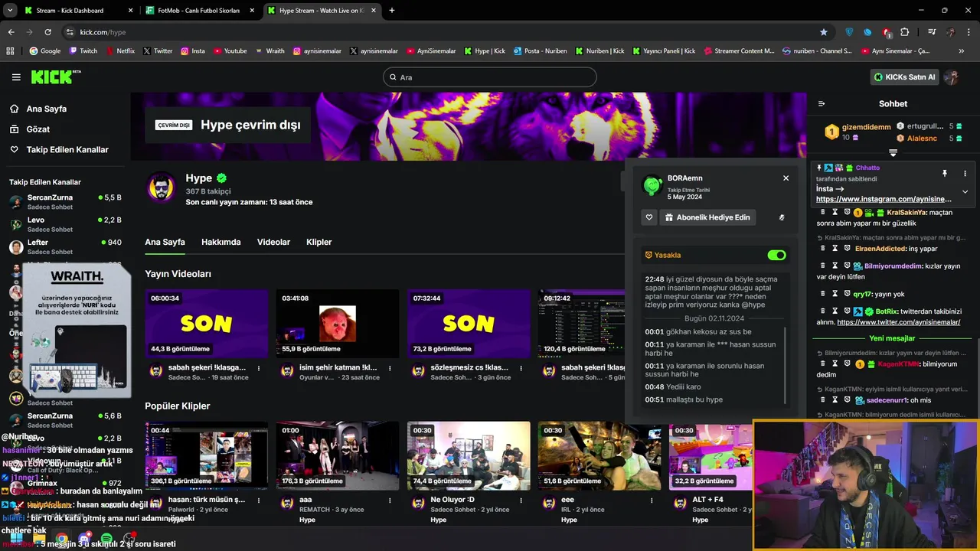Image resolution: width=980 pixels, height=551 pixels.
Task: Open options for the sabah şekeri !klasga video
Action: pyautogui.click(x=259, y=368)
